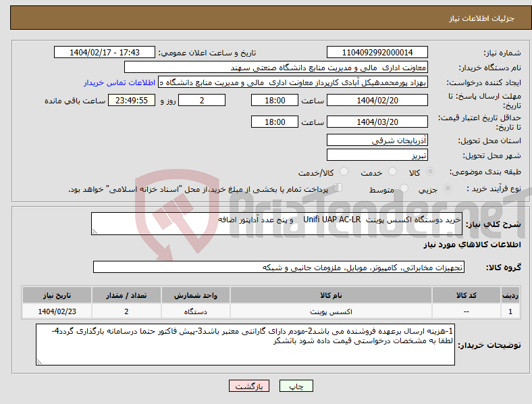Click the need number field 1104092992000014
The image size is (532, 404).
pyautogui.click(x=377, y=52)
